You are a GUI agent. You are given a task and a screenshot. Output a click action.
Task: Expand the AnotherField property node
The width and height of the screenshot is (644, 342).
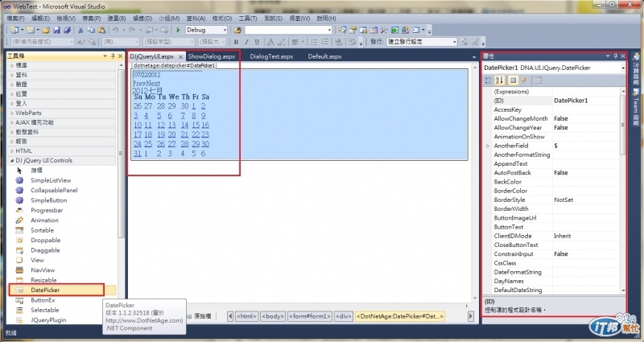tap(488, 146)
